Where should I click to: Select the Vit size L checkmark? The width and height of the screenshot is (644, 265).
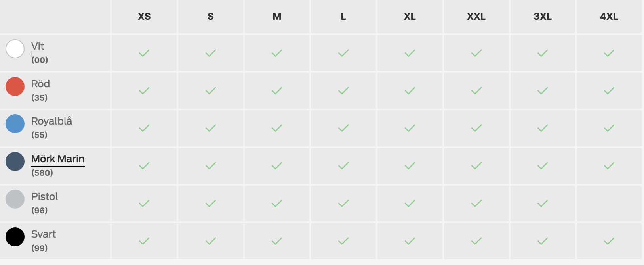(x=343, y=53)
